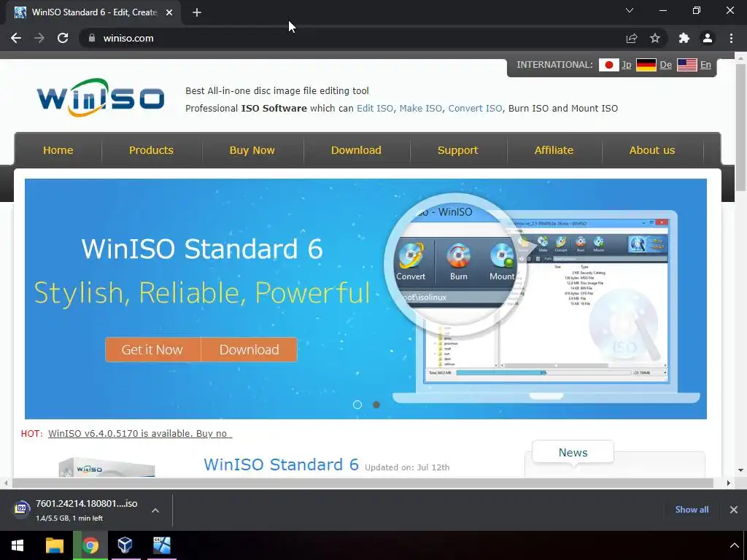Open the Chrome three-dot menu
Viewport: 747px width, 560px height.
(731, 38)
